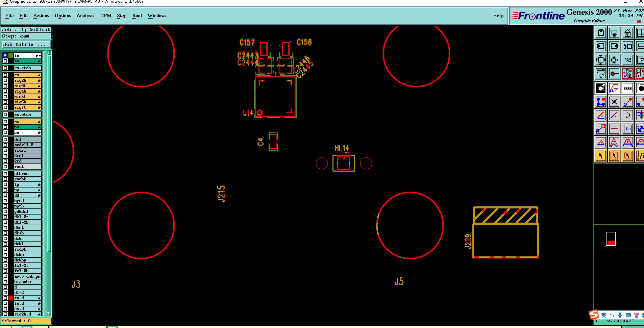
Task: Click the small red triangle with arrow icon
Action: pyautogui.click(x=601, y=142)
